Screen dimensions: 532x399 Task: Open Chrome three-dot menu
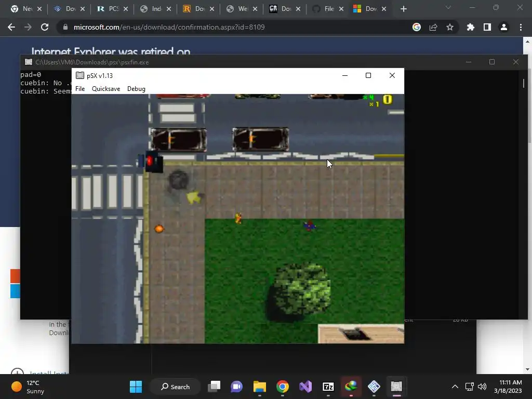click(521, 27)
